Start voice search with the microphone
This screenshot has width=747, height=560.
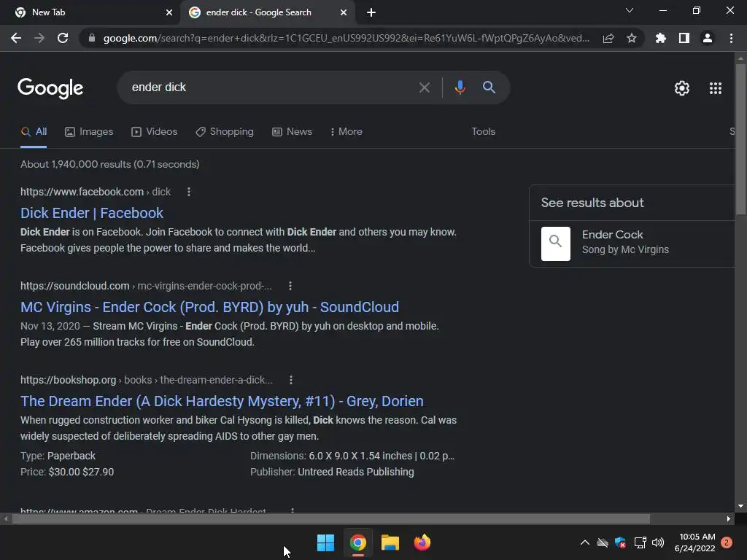pyautogui.click(x=460, y=87)
